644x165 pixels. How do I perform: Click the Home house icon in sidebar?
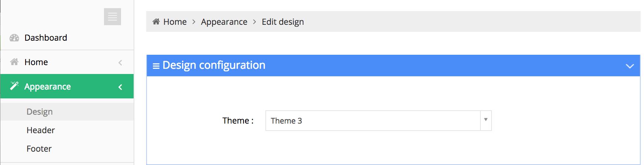tap(14, 62)
